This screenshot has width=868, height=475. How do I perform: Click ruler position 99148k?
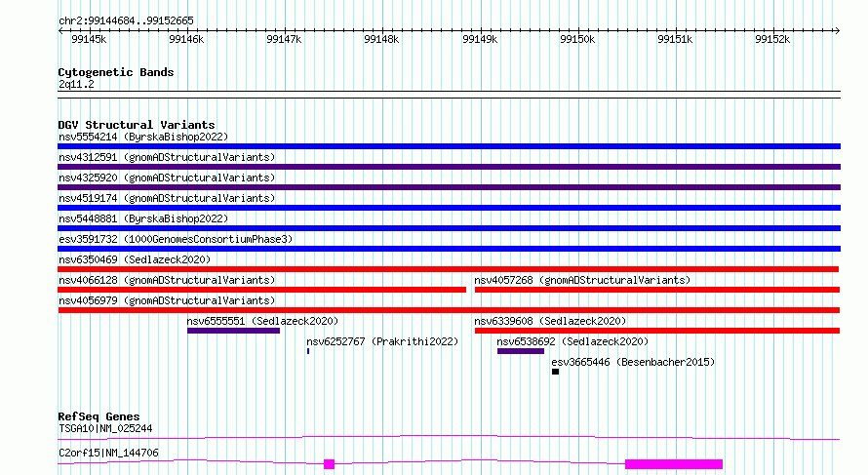coord(381,39)
